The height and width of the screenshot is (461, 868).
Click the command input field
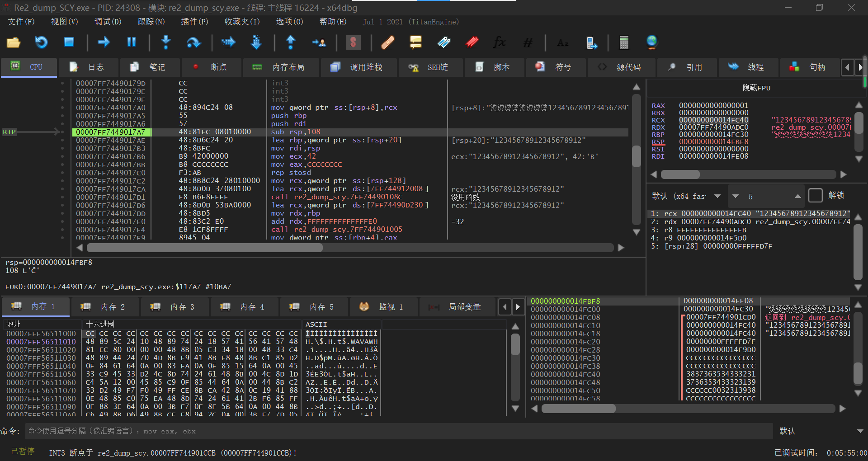point(398,431)
